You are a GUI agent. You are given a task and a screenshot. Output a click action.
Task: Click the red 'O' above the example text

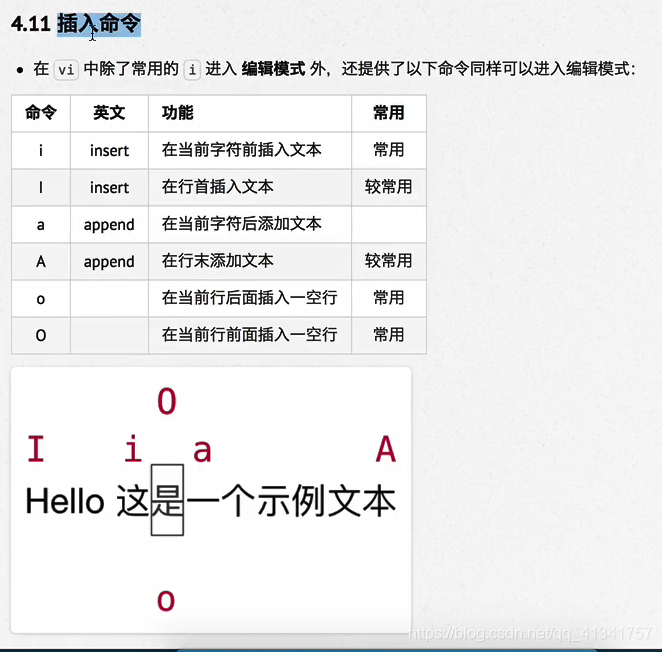167,401
